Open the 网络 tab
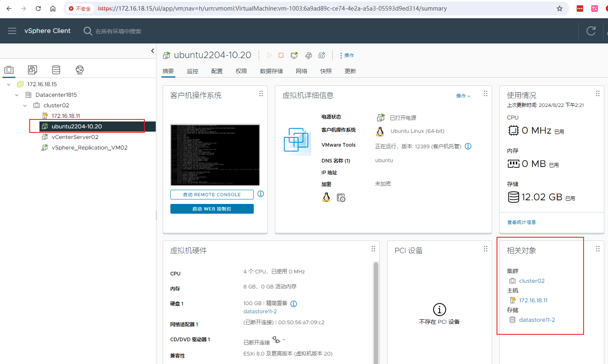The width and height of the screenshot is (608, 364). (x=302, y=71)
